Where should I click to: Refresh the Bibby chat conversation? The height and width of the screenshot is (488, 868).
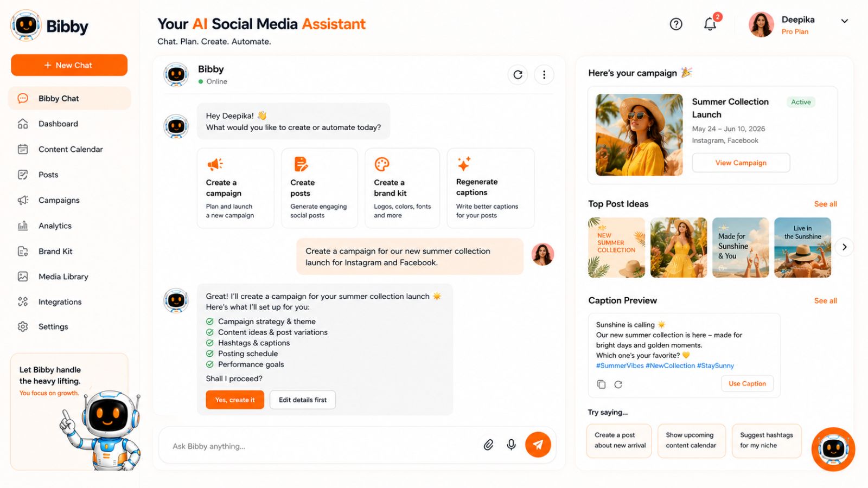coord(518,75)
